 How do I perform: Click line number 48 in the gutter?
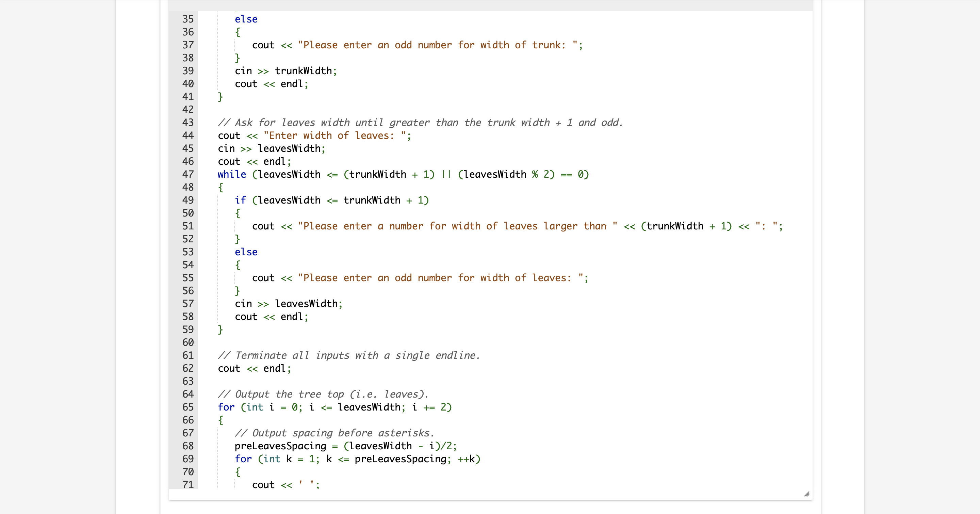(x=187, y=187)
